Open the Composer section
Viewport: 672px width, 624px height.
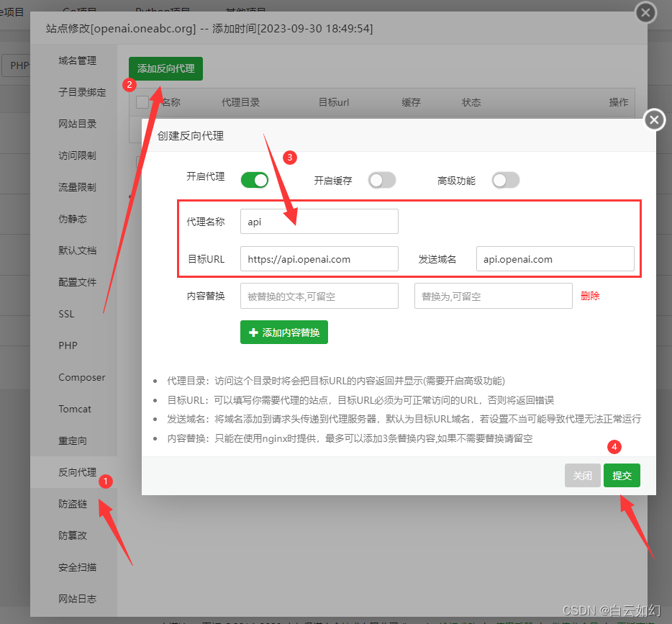[x=81, y=377]
